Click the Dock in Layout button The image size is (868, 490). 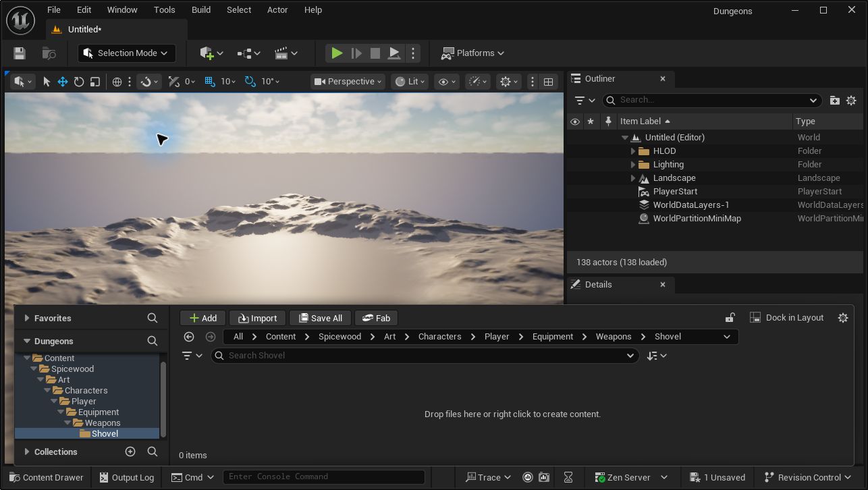coord(787,318)
